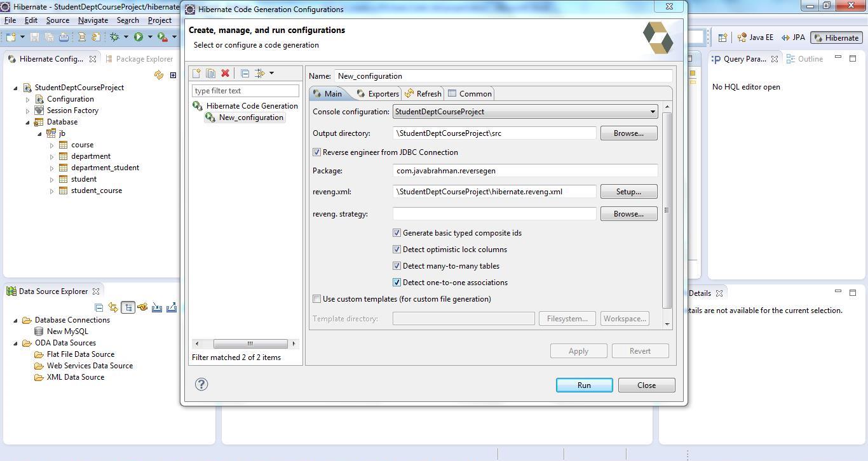The image size is (868, 461).
Task: Click the Name input field
Action: pos(503,76)
